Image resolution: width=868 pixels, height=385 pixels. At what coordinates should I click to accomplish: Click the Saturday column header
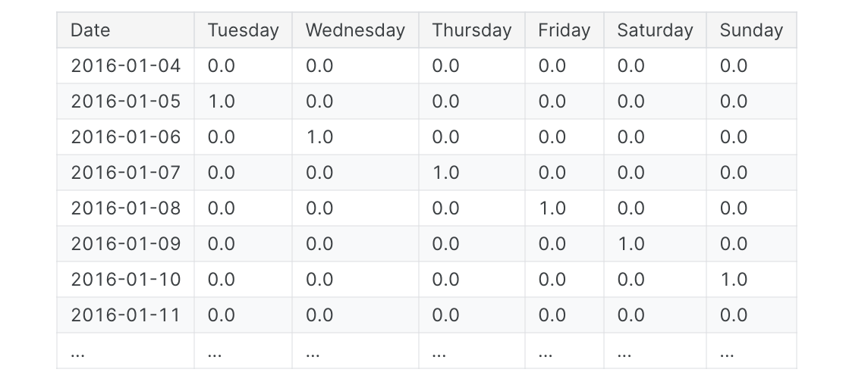click(655, 30)
